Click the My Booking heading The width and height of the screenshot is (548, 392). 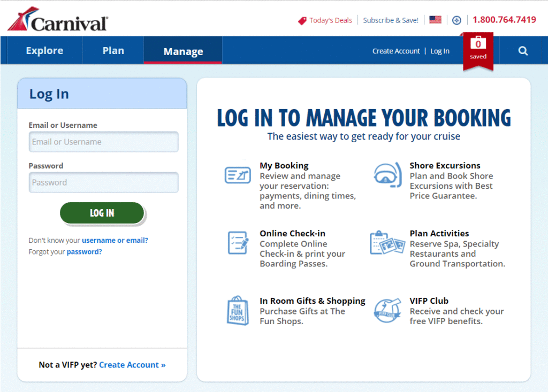click(284, 166)
